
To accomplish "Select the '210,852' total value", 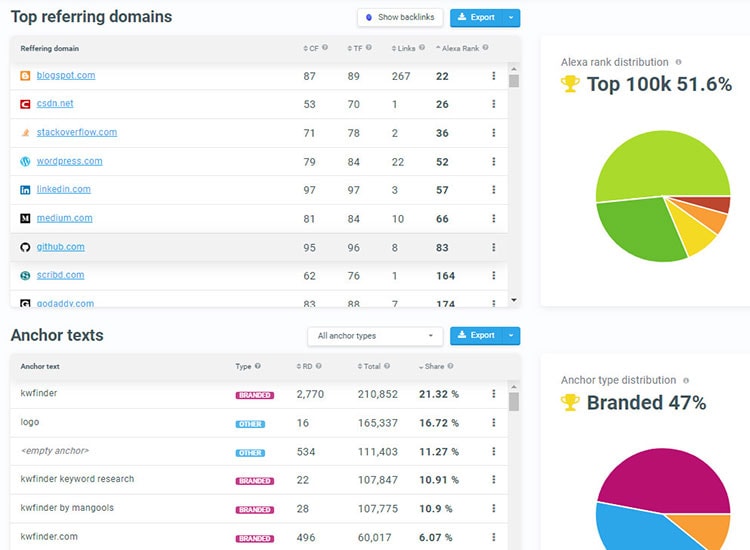I will coord(378,394).
